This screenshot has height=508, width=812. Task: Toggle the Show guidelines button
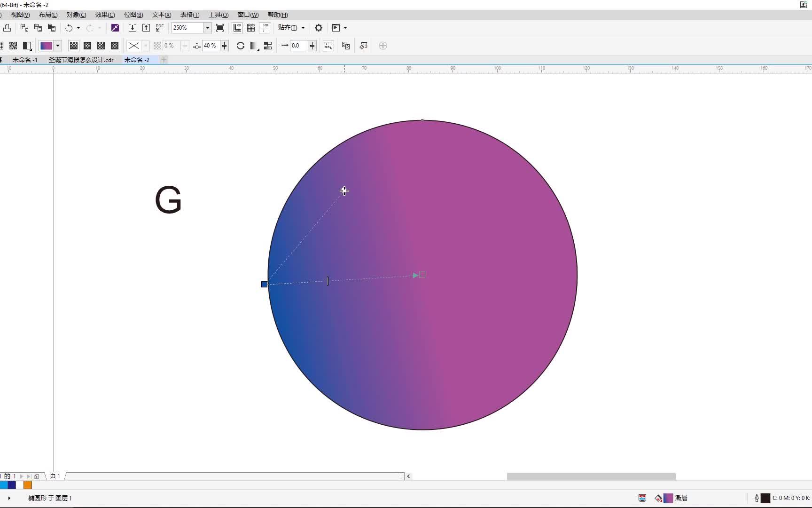[x=265, y=28]
